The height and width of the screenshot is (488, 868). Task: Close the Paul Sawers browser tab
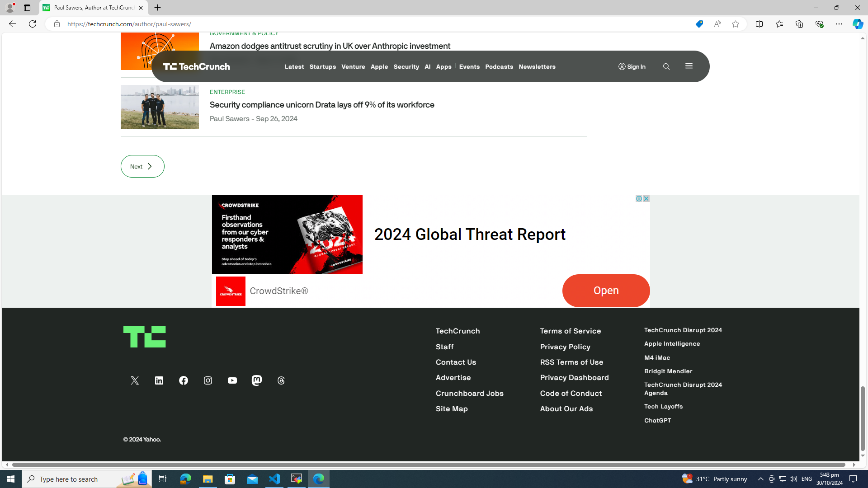click(141, 8)
